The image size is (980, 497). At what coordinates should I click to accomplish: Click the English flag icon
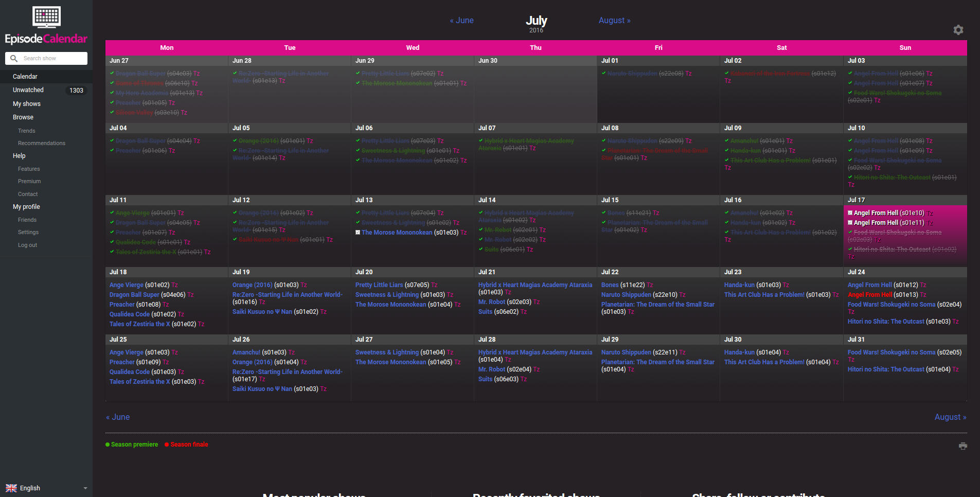pos(11,488)
